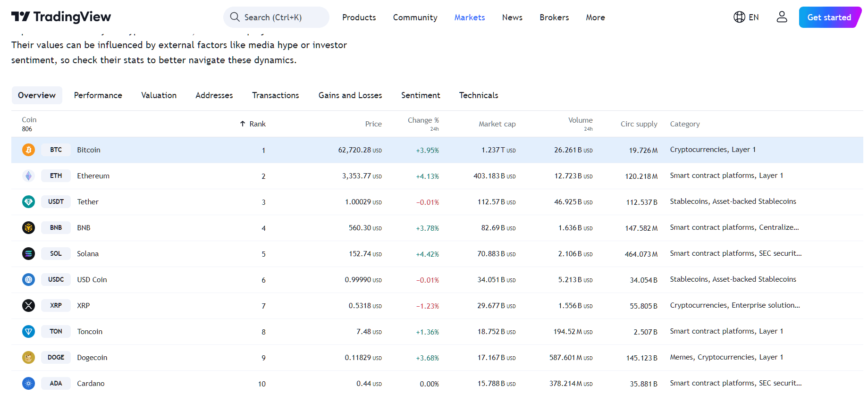Click Toncoin market cap 18.752 B
The image size is (868, 394).
(x=497, y=332)
